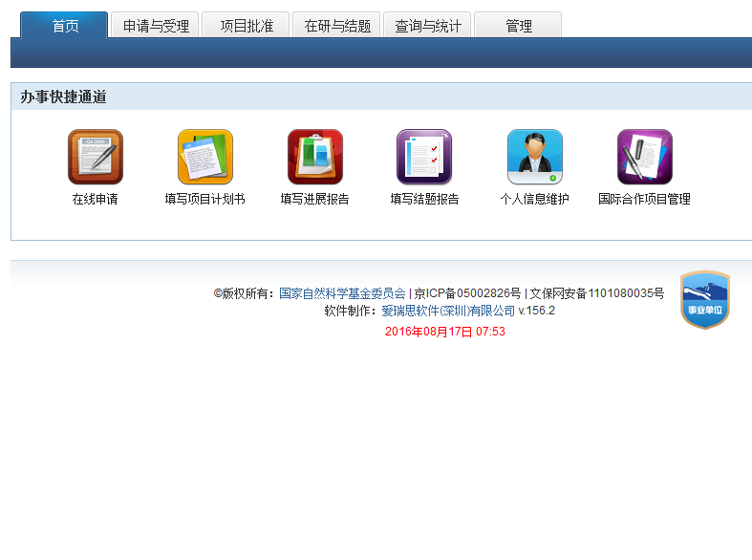Open the 查询与统计 tab
Screen dimensions: 752x560
point(427,26)
